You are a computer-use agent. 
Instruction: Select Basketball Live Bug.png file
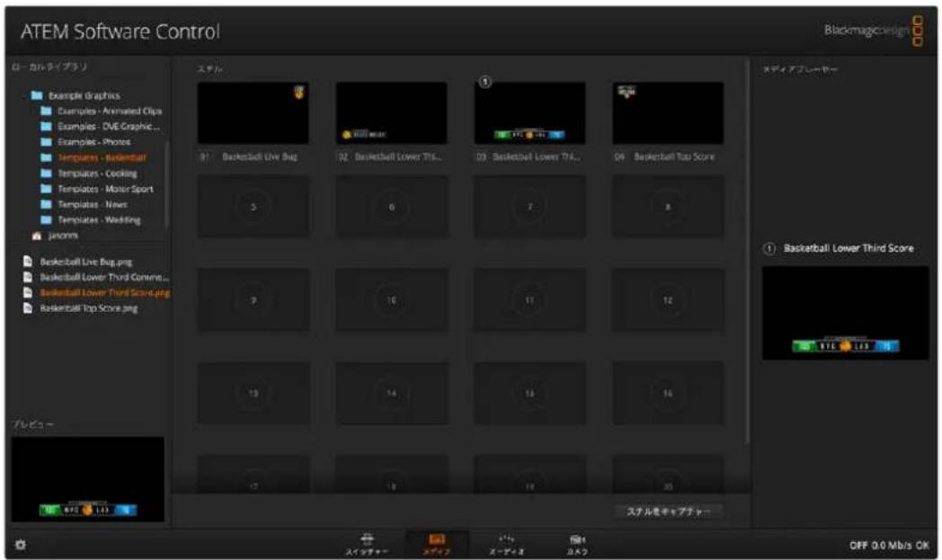point(86,262)
